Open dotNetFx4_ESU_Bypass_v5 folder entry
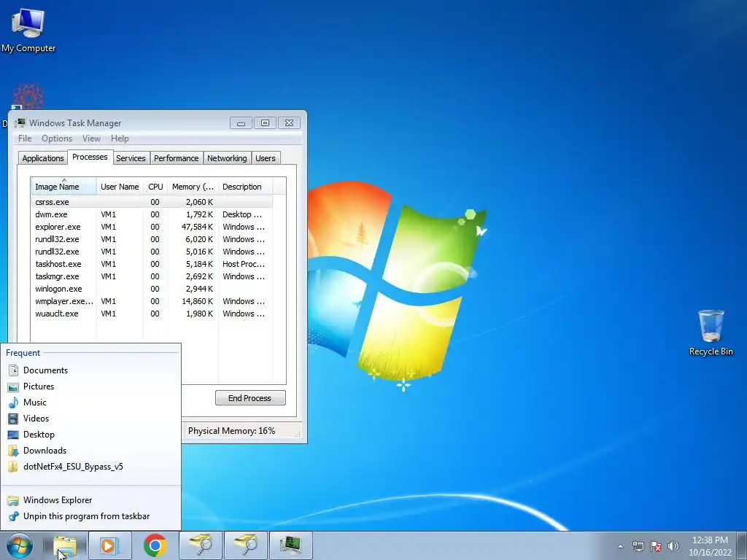Viewport: 747px width, 560px height. [x=90, y=467]
